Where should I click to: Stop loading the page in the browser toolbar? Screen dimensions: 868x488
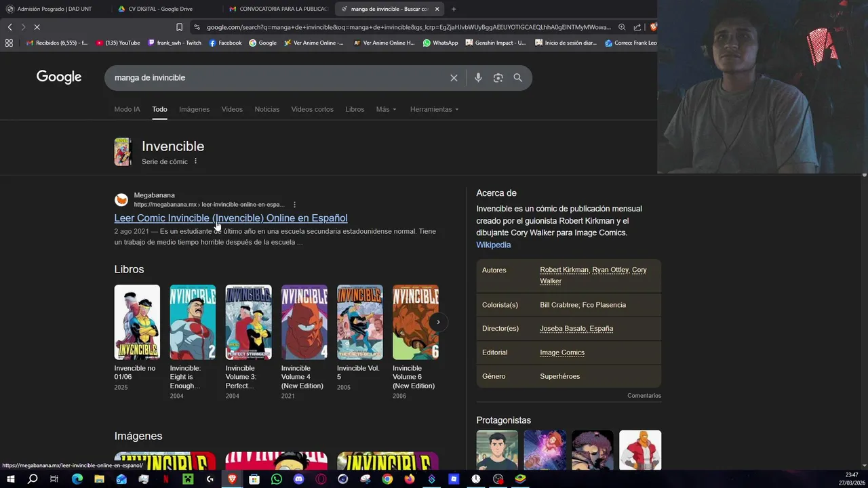pos(37,27)
